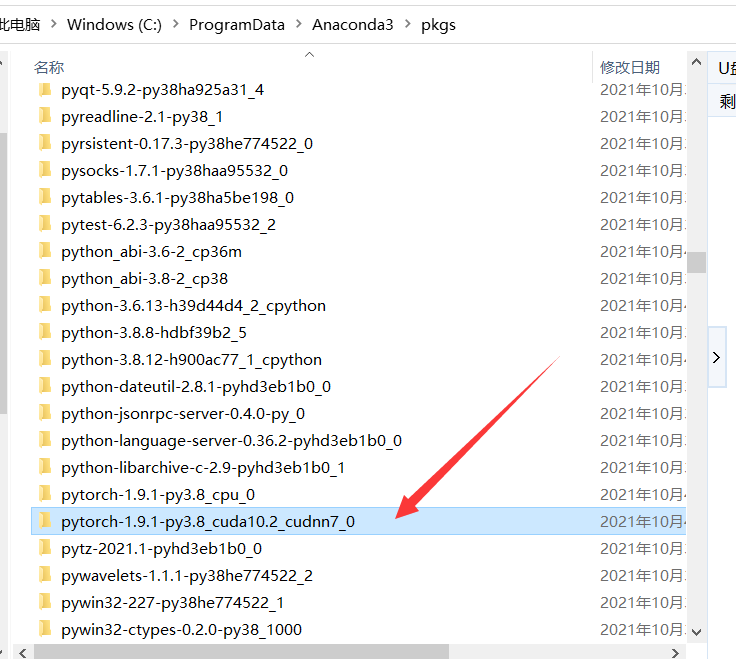Click modified date of pywin32-227-py38he774522_1 row

tap(643, 602)
